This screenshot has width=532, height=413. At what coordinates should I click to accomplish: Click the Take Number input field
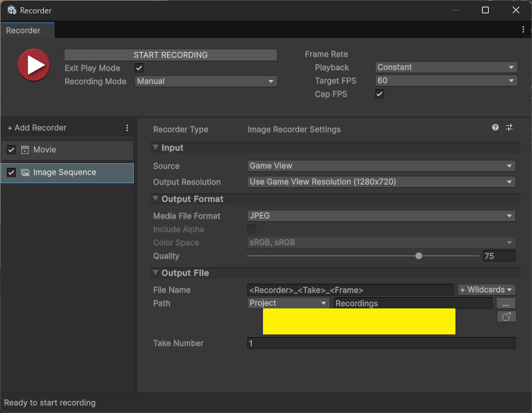pyautogui.click(x=381, y=343)
